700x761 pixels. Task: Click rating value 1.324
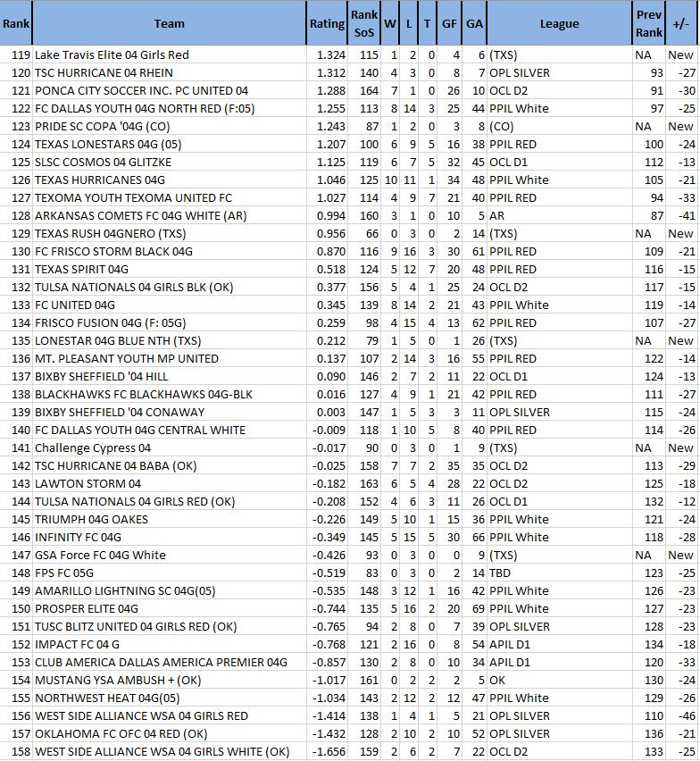pyautogui.click(x=331, y=54)
